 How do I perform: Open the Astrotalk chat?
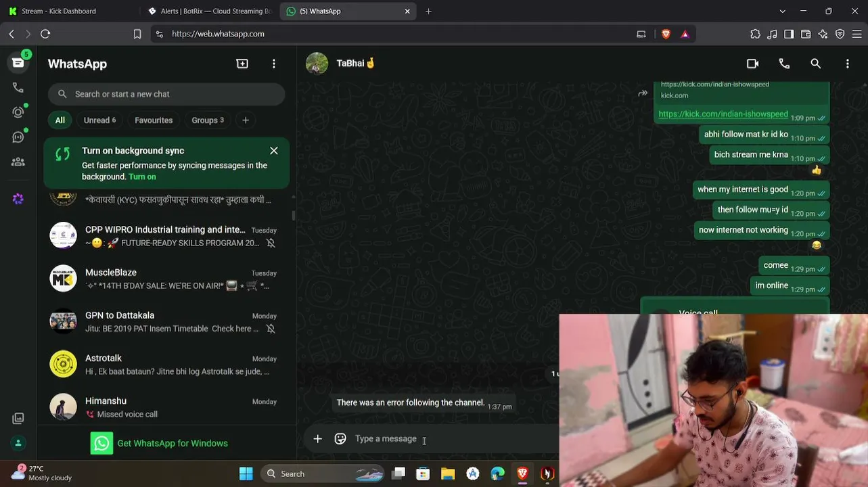(166, 365)
